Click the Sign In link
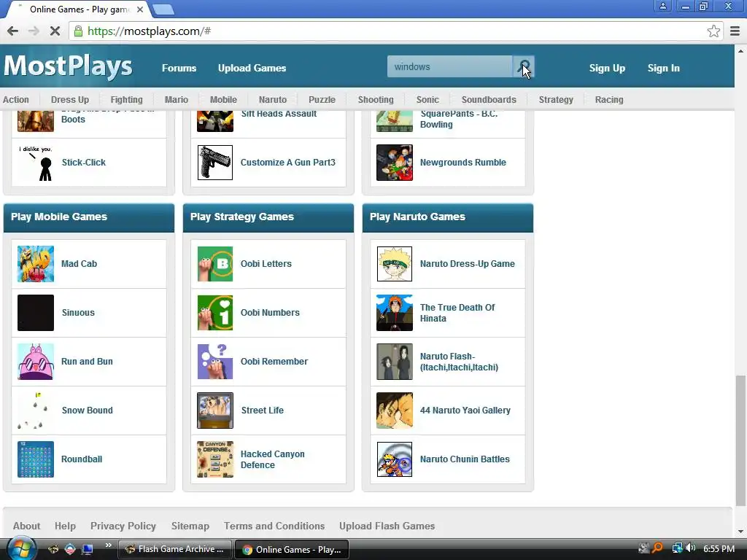This screenshot has width=747, height=560. click(x=664, y=68)
